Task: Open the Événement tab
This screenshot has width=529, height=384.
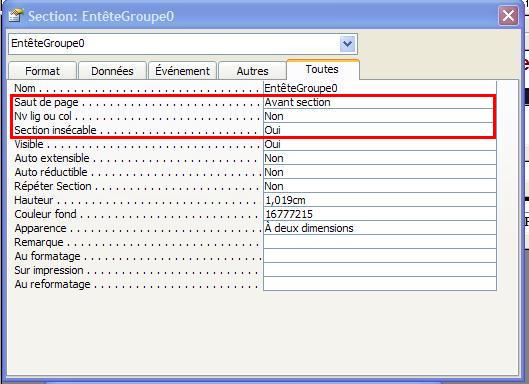Action: coord(183,71)
